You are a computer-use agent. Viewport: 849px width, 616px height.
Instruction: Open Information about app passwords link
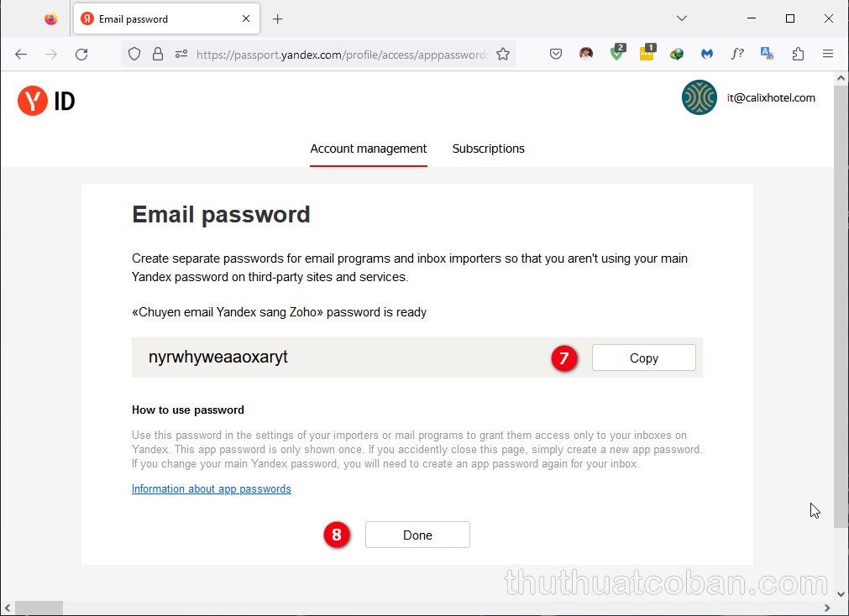click(212, 488)
